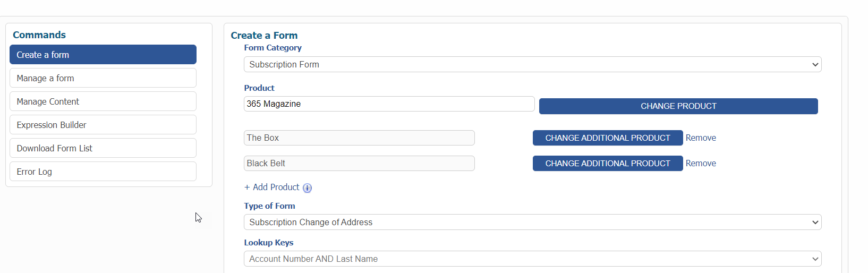Viewport: 868px width, 273px height.
Task: Choose Download Form List
Action: click(x=103, y=148)
